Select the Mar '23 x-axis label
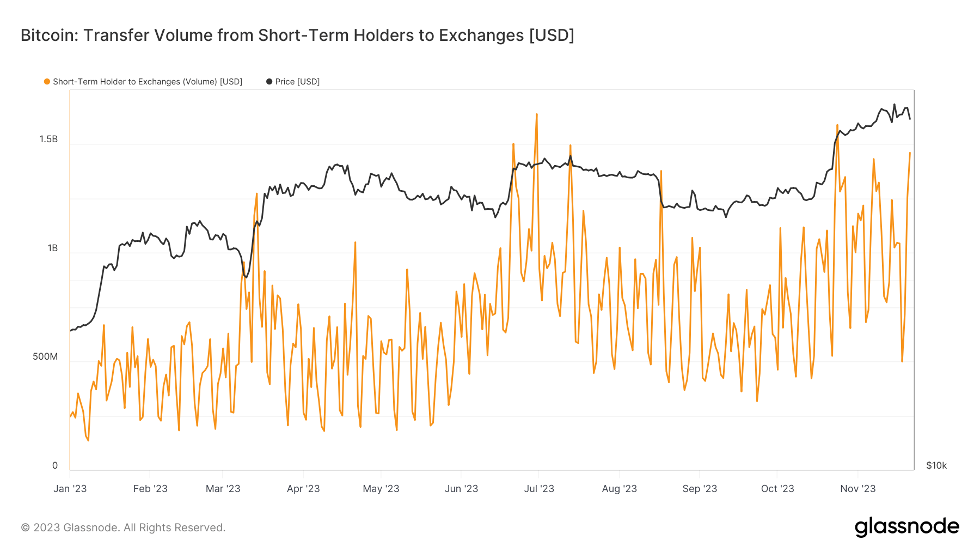Screen dimensions: 980x552 pos(223,489)
